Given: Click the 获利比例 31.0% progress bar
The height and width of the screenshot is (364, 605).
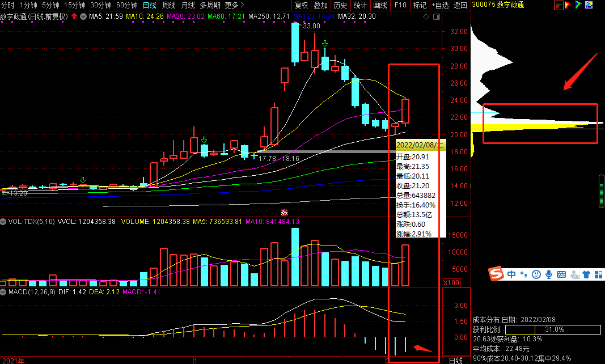Looking at the screenshot, I should [x=553, y=329].
